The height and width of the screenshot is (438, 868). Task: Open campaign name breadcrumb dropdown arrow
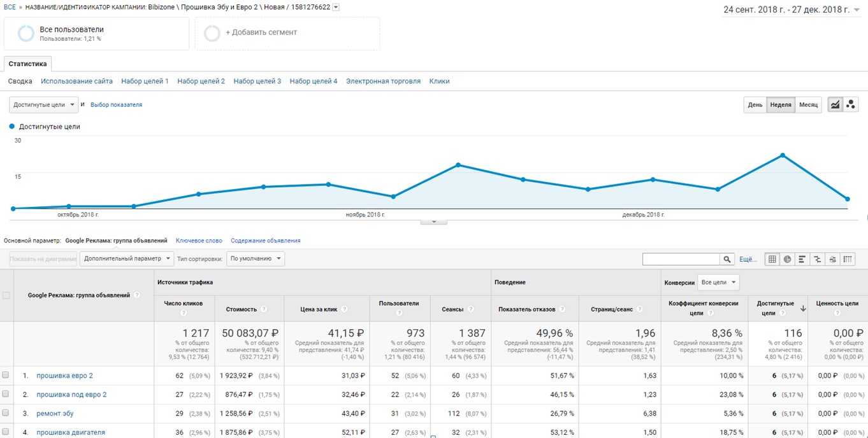coord(336,8)
